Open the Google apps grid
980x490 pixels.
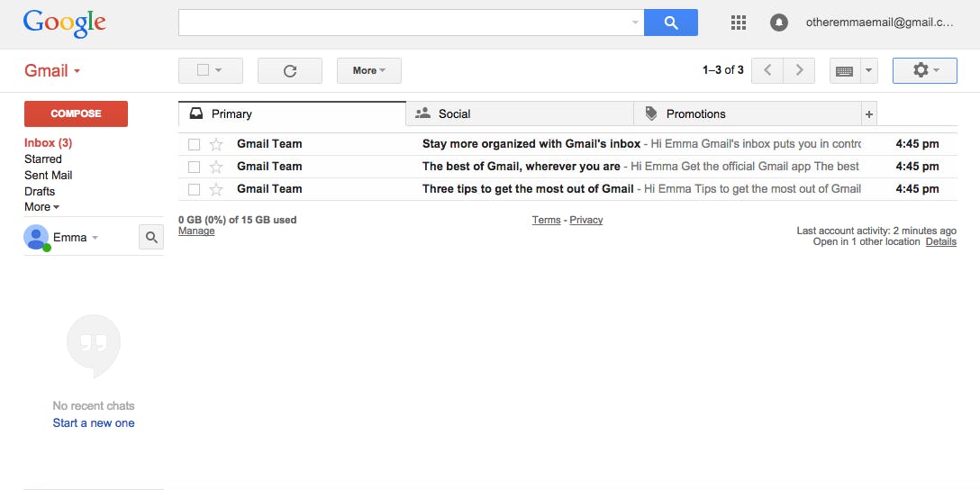click(x=738, y=23)
